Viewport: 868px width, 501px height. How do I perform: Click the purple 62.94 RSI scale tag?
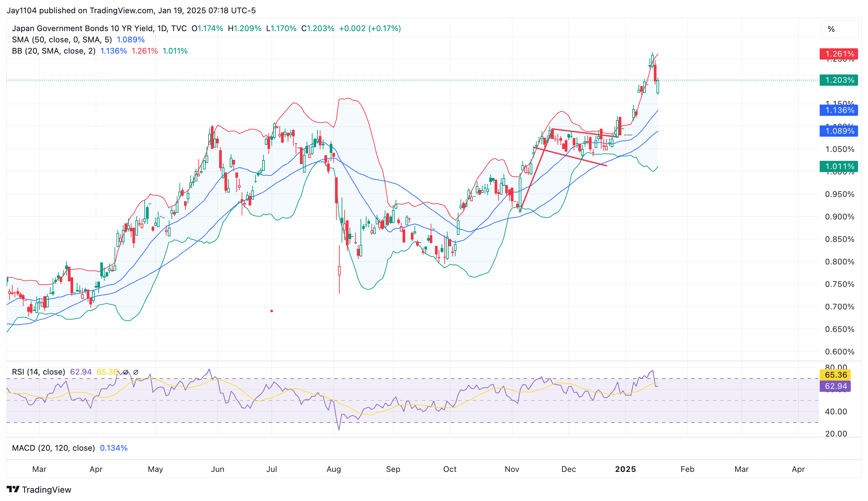835,386
